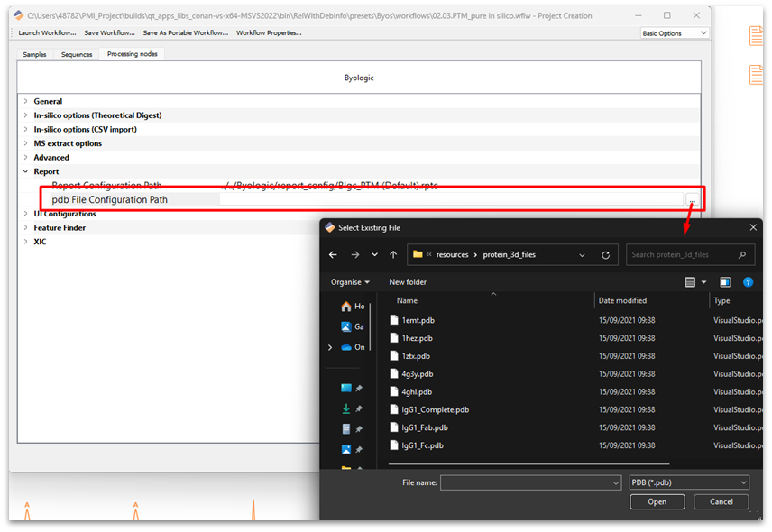Select file IgG1_Complete.pdb
Viewport: 772px width, 532px height.
click(436, 409)
